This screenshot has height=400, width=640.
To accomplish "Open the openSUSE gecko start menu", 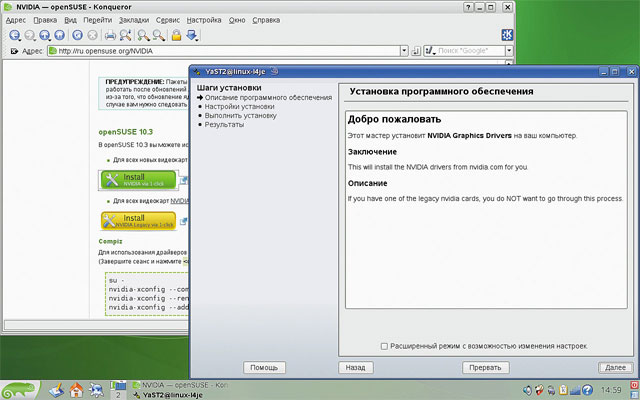I will click(x=19, y=390).
